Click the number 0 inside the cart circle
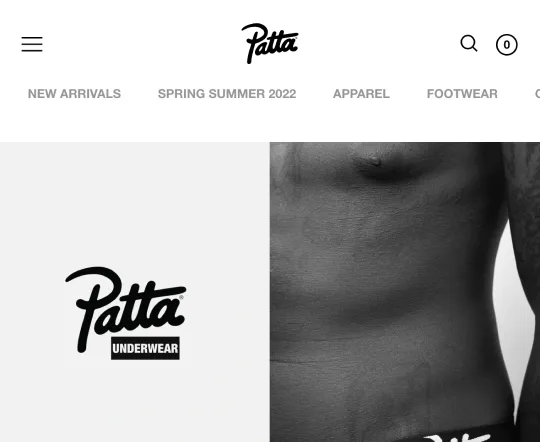Image resolution: width=540 pixels, height=442 pixels. click(507, 45)
